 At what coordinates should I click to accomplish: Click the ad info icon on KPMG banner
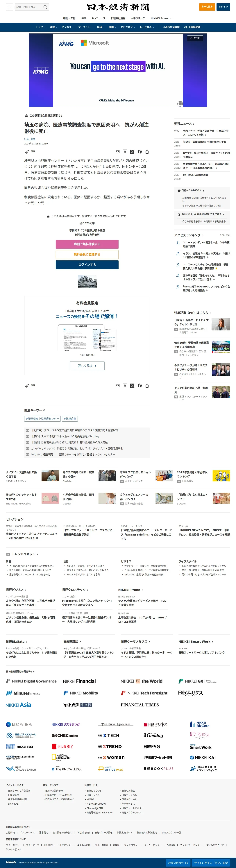click(x=180, y=104)
